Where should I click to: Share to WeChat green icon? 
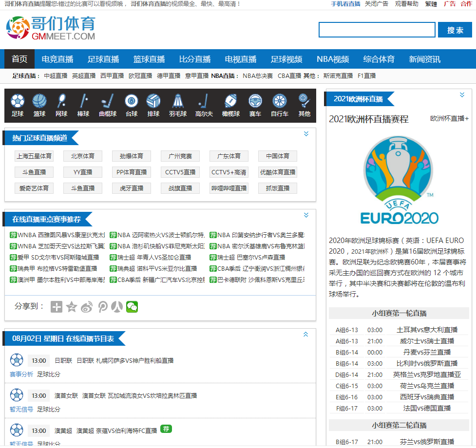pyautogui.click(x=132, y=307)
